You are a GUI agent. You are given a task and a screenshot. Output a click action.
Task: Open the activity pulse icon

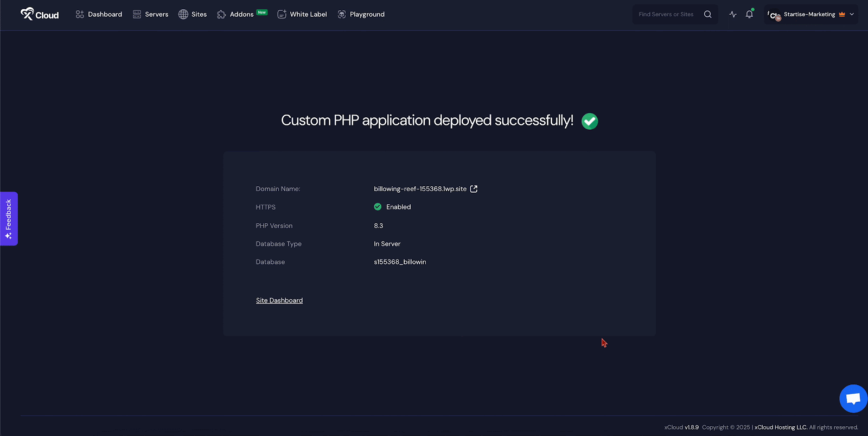tap(733, 14)
